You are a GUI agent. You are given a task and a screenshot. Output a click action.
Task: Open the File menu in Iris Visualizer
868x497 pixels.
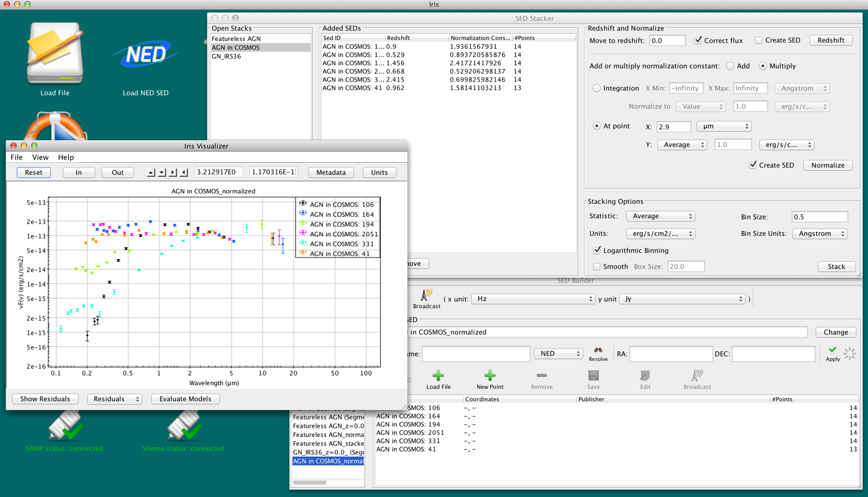click(17, 157)
